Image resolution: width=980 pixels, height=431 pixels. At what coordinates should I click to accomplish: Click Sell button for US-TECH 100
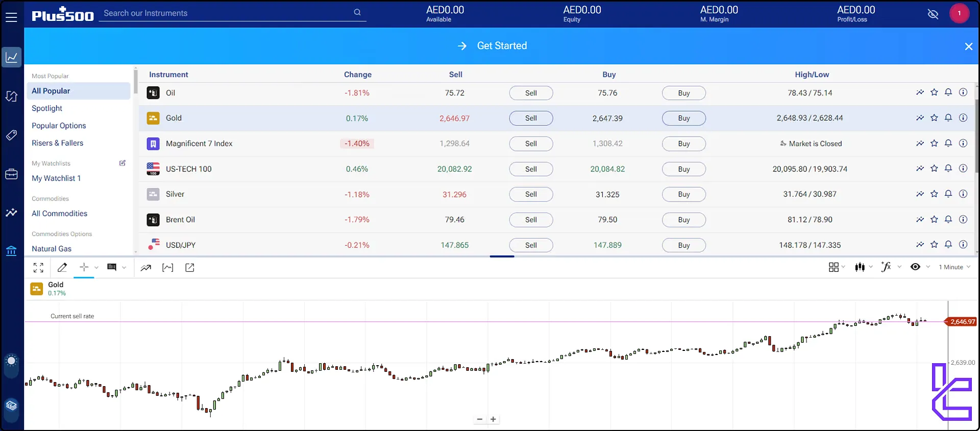pyautogui.click(x=531, y=169)
